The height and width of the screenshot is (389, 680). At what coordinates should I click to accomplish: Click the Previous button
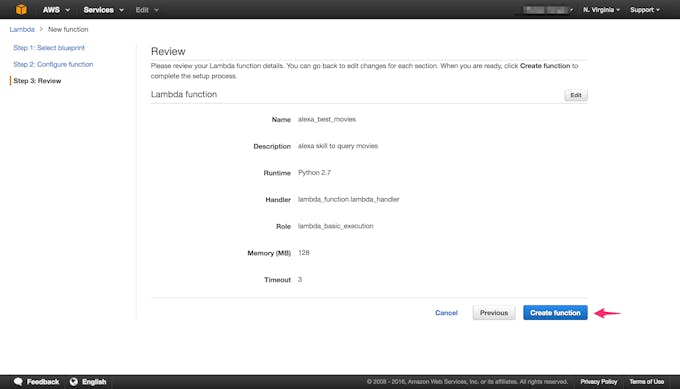tap(494, 313)
